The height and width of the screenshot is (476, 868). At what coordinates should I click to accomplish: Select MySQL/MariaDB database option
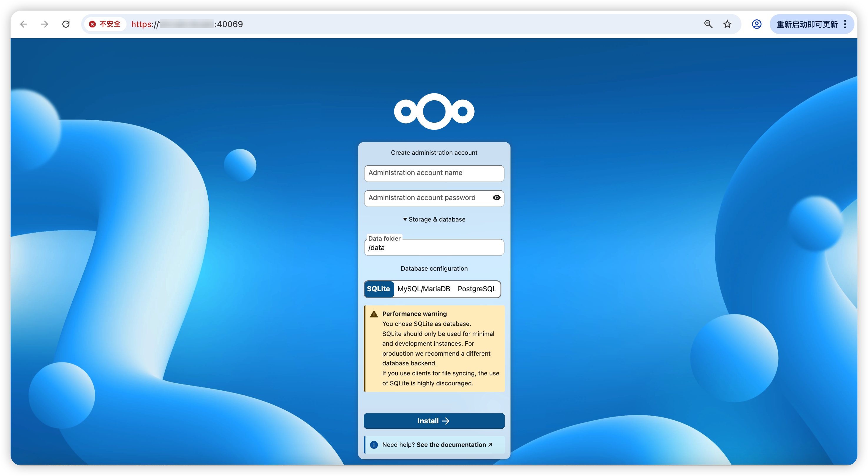(x=423, y=289)
